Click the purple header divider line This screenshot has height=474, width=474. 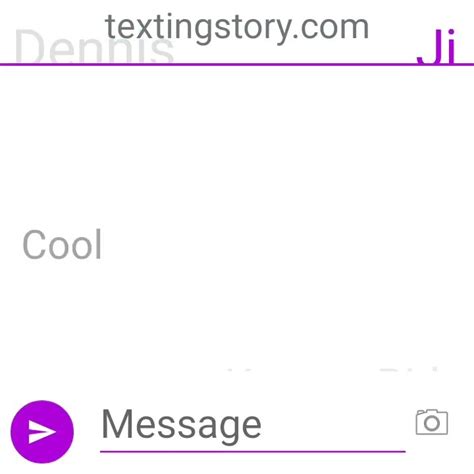click(x=237, y=64)
